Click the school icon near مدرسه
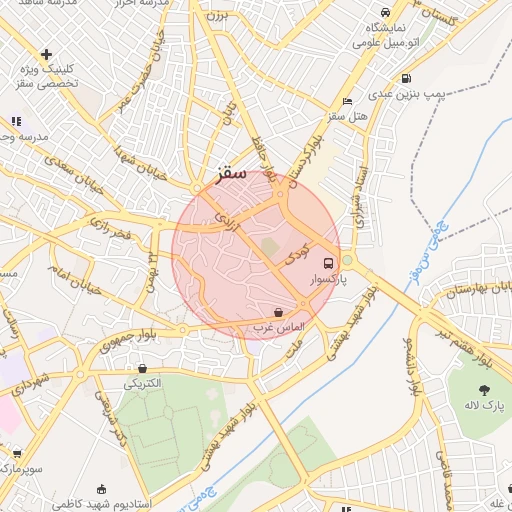Viewport: 512px width, 512px height. coord(16,121)
